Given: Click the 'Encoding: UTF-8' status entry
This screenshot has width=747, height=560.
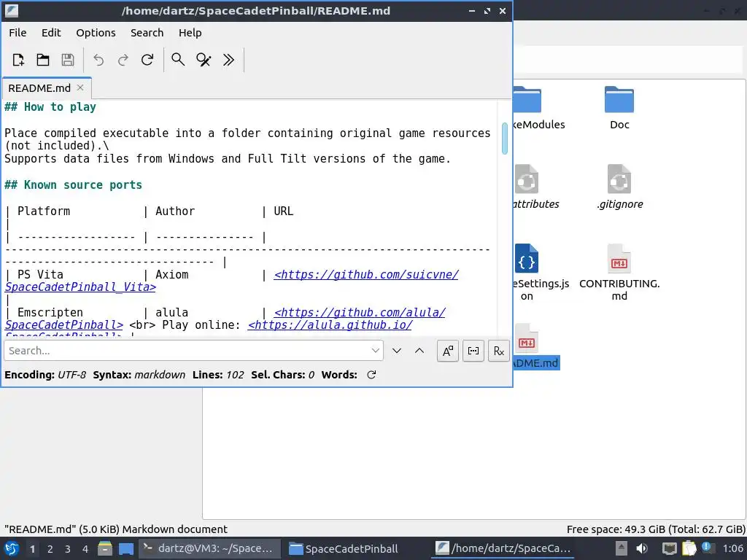Looking at the screenshot, I should pos(45,375).
